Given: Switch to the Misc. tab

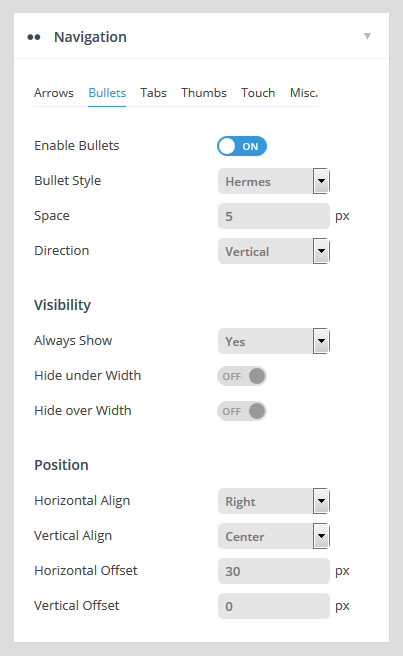Looking at the screenshot, I should [x=304, y=93].
